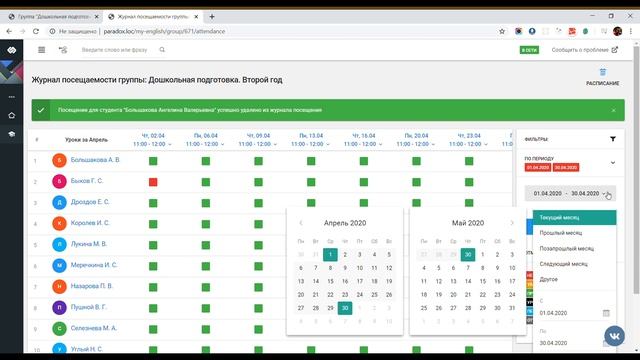Viewport: 640px width, 360px height.
Task: Reload the browser page
Action: [36, 31]
